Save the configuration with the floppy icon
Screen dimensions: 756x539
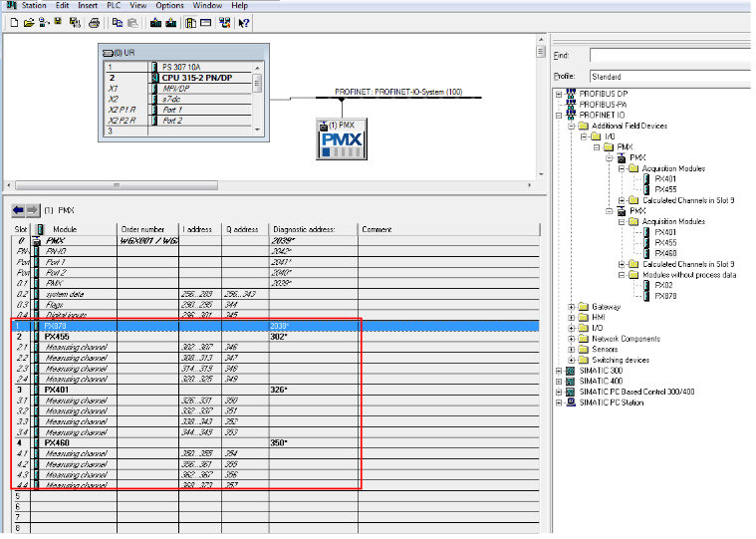(x=59, y=22)
